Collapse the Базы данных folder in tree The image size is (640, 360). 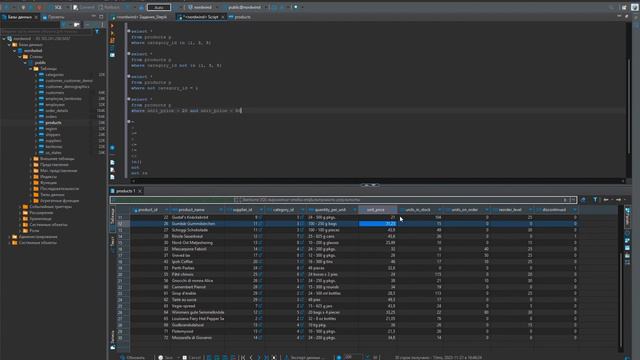point(9,45)
